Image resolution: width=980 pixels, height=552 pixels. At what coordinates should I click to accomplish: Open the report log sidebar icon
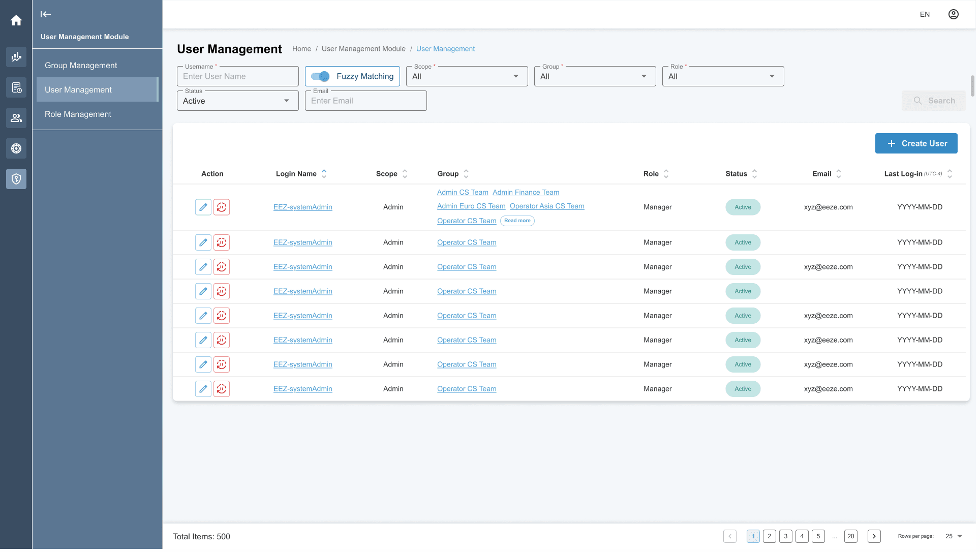pos(16,88)
